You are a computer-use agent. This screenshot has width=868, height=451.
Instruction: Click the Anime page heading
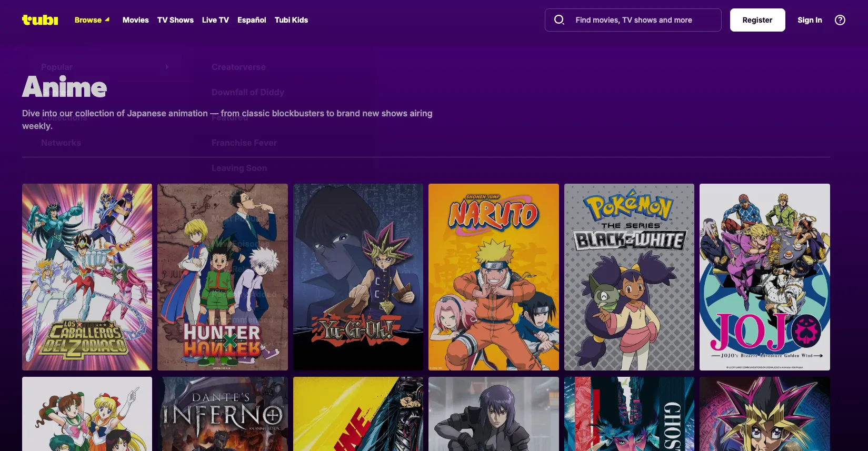[64, 87]
